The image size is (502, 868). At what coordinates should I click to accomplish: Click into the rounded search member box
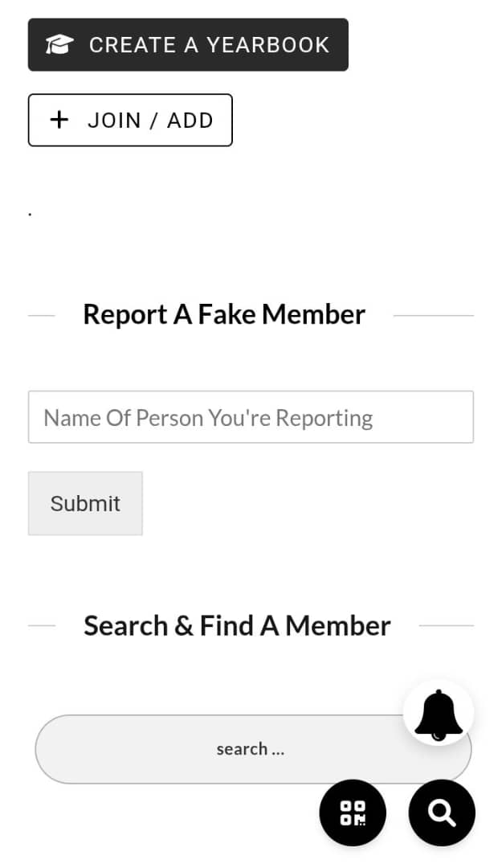(161, 749)
